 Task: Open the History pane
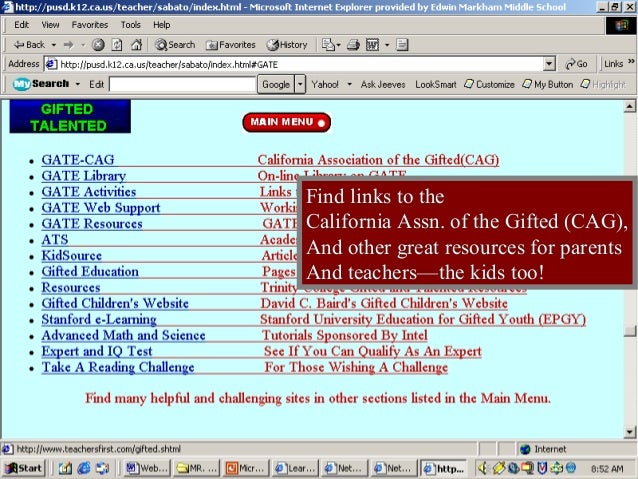coord(287,45)
